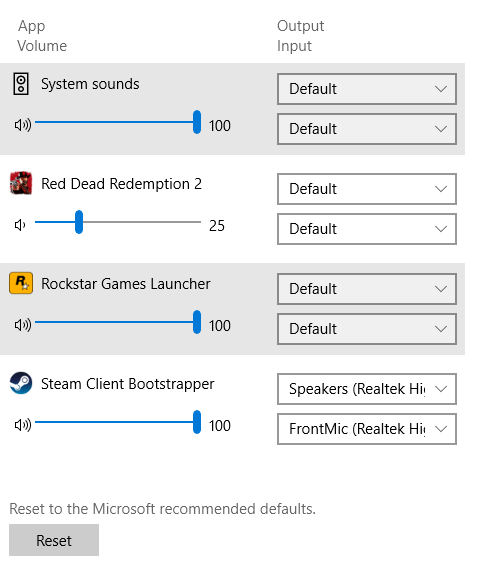Mute Rockstar Games Launcher speaker icon
499x577 pixels.
(x=23, y=325)
